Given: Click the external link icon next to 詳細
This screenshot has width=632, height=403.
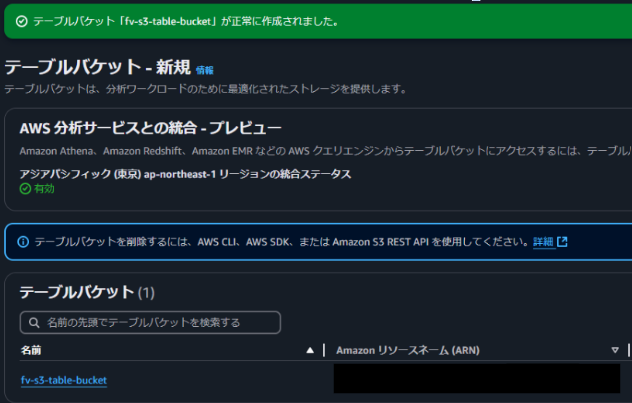Looking at the screenshot, I should tap(562, 242).
